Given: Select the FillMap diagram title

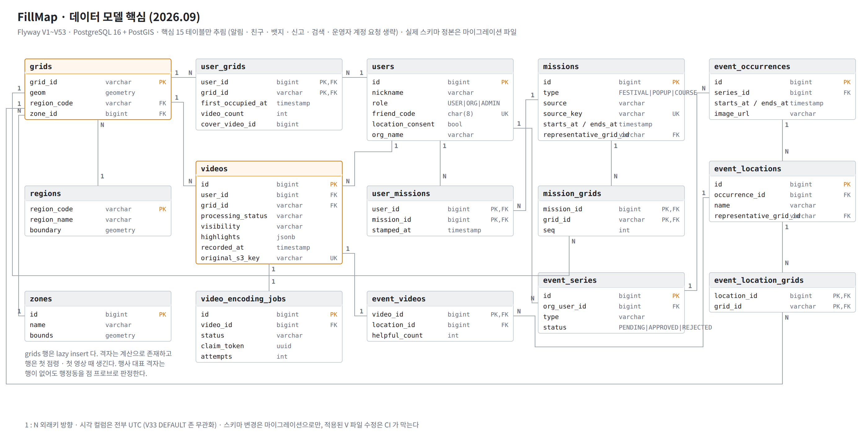Looking at the screenshot, I should pyautogui.click(x=108, y=17).
